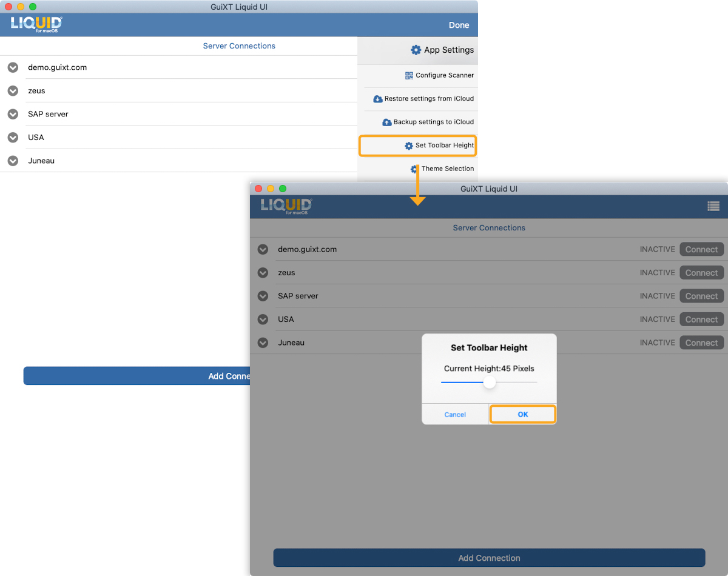Open the list menu icon in the front window
This screenshot has width=728, height=576.
coord(713,206)
